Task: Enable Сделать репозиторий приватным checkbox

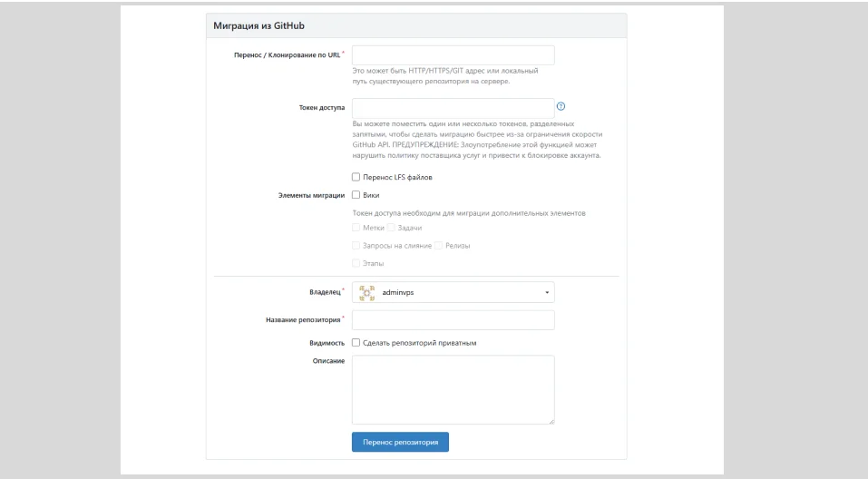Action: coord(356,343)
